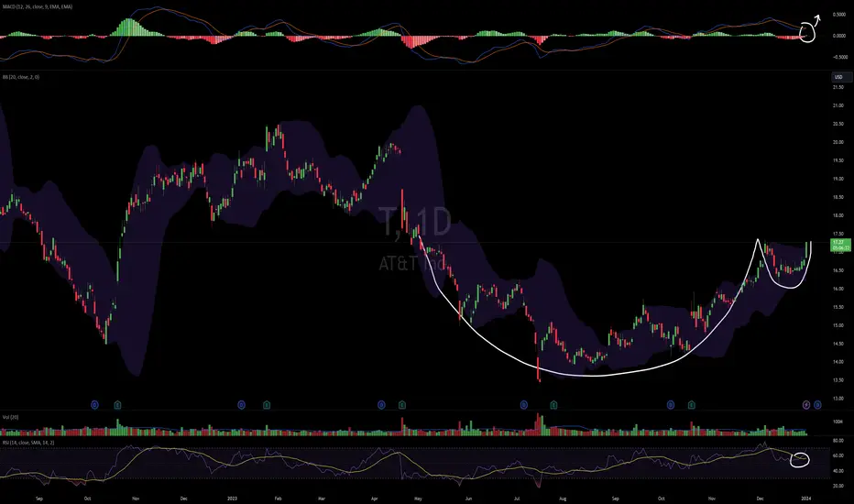Open the earnings E marker in late July 2023
The height and width of the screenshot is (504, 854).
pyautogui.click(x=553, y=405)
